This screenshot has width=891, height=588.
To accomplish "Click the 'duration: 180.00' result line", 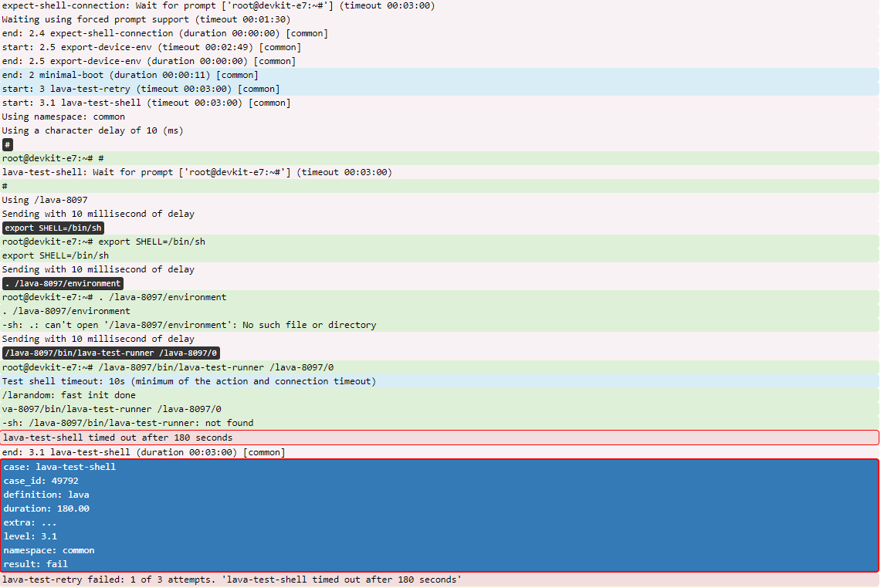I will (x=440, y=509).
